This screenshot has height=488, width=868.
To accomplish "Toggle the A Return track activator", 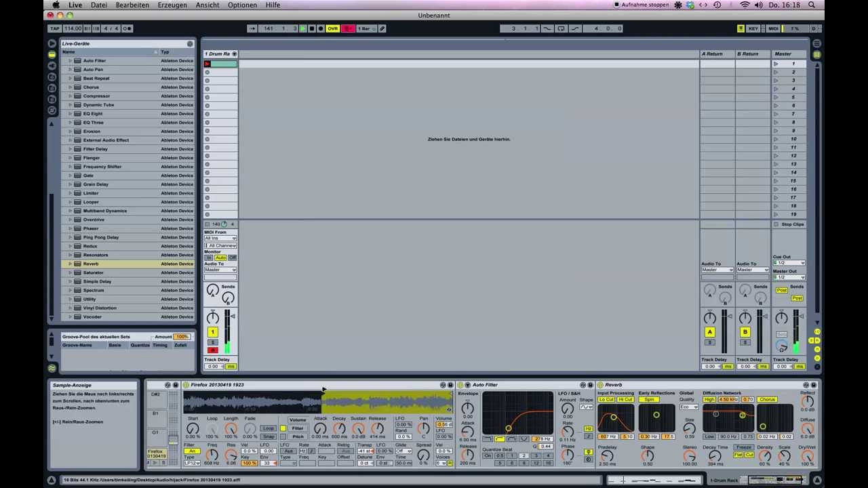I will (x=709, y=332).
